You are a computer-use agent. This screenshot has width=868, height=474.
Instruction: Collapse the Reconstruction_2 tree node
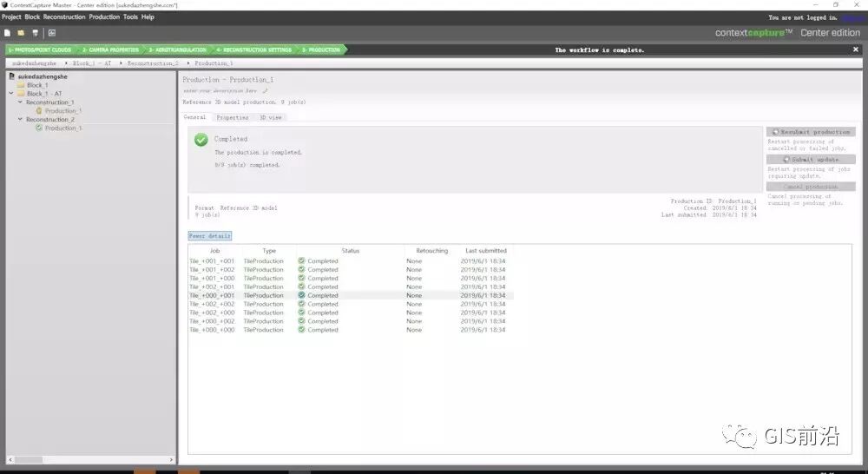tap(20, 119)
